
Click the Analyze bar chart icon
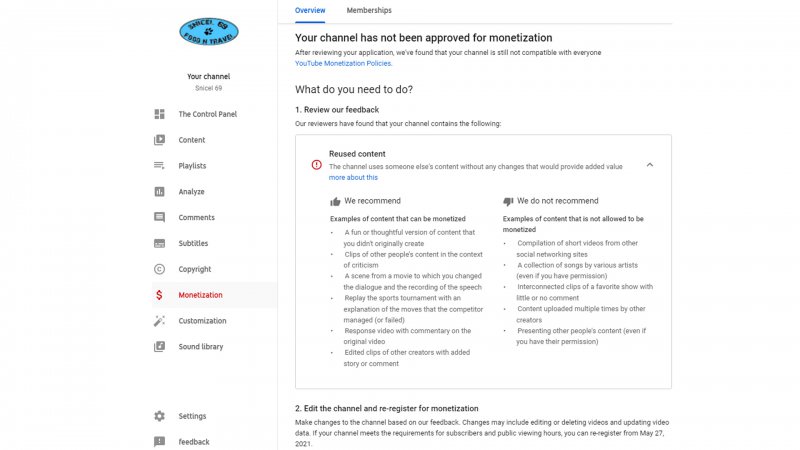tap(159, 192)
